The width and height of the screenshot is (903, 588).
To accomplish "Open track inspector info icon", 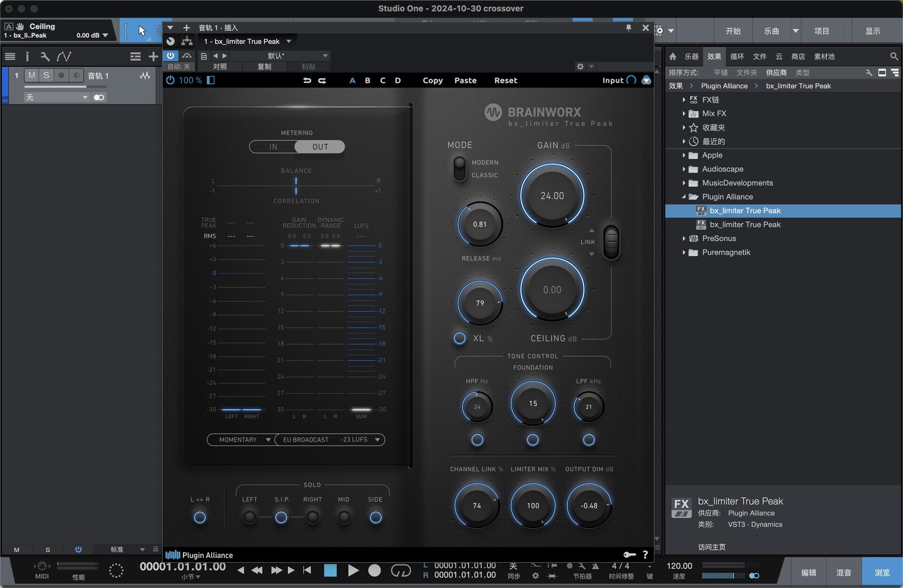I will click(x=27, y=56).
